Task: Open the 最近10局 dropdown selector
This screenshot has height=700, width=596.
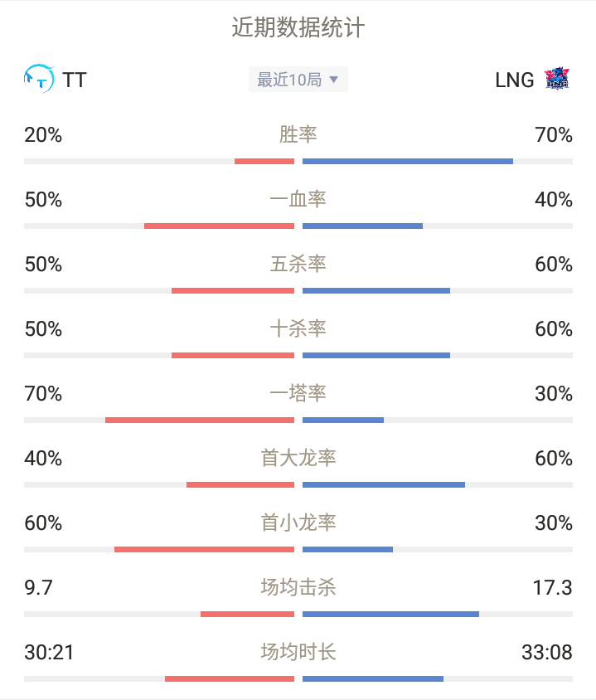Action: (298, 80)
